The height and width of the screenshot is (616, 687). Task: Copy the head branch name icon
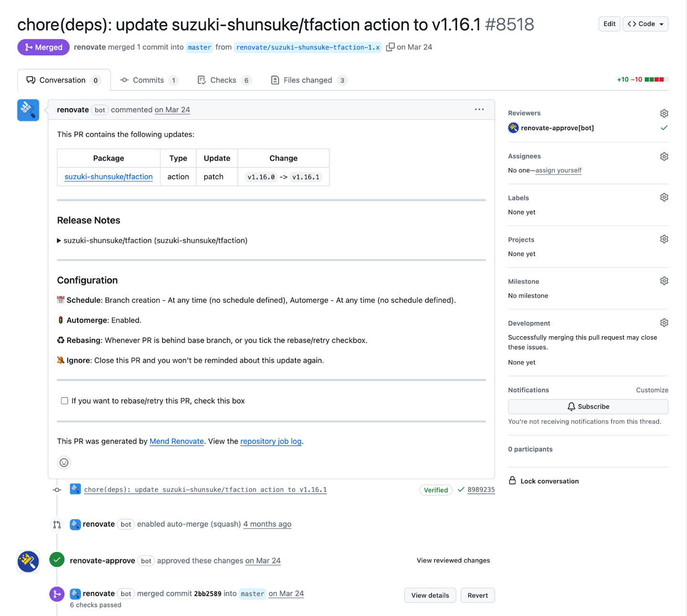click(x=390, y=47)
